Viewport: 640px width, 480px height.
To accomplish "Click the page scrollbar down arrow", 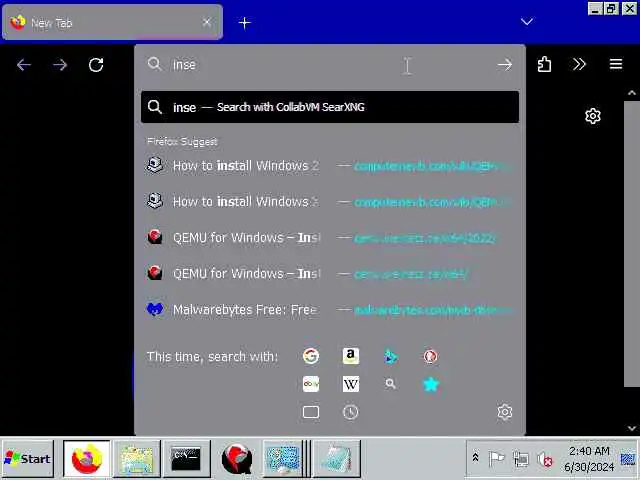I will (632, 428).
